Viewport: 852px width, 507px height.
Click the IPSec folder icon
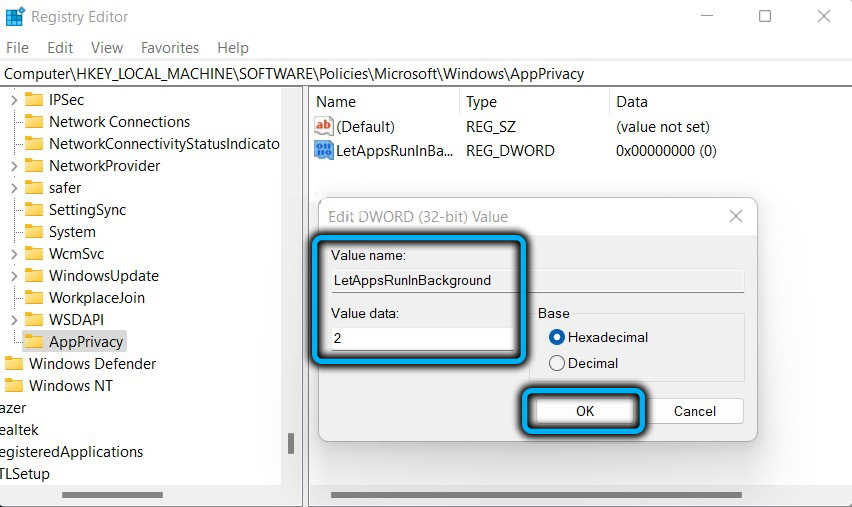34,100
